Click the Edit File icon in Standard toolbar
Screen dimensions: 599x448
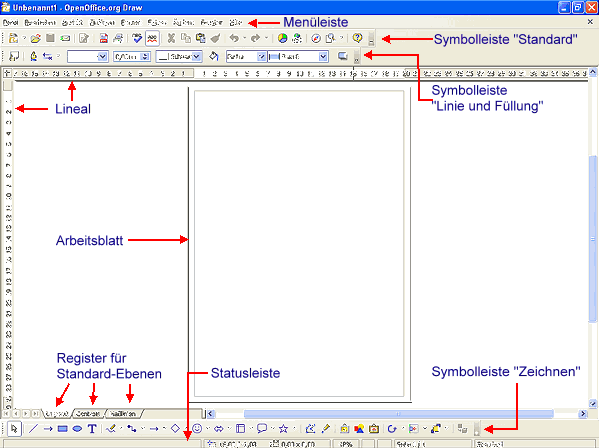pos(84,38)
